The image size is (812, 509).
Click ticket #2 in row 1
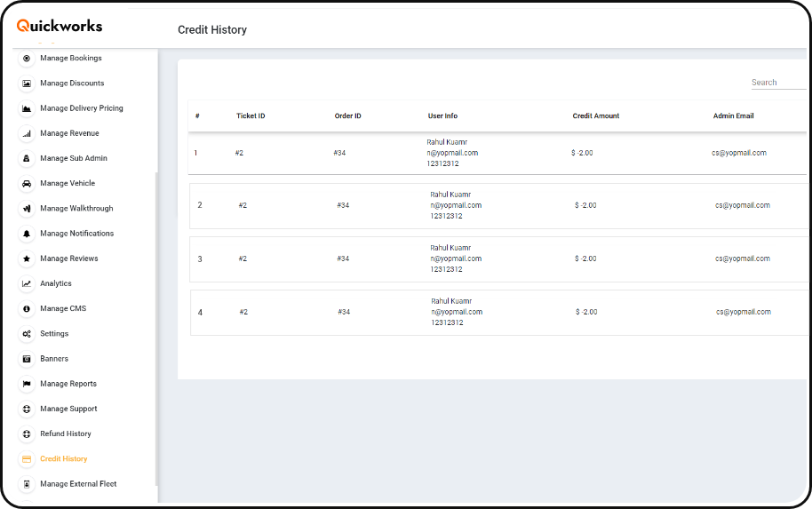(x=239, y=153)
